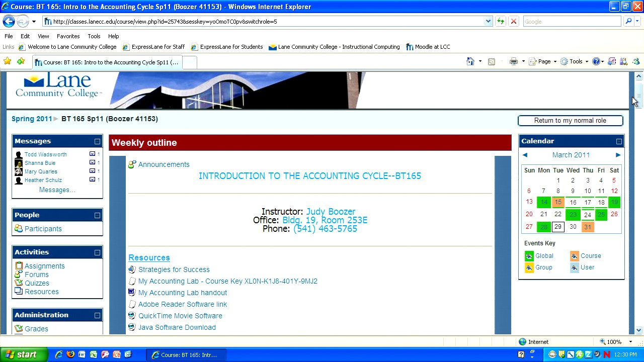The image size is (644, 362).
Task: Open My Accounting Lab handout link
Action: click(x=182, y=293)
